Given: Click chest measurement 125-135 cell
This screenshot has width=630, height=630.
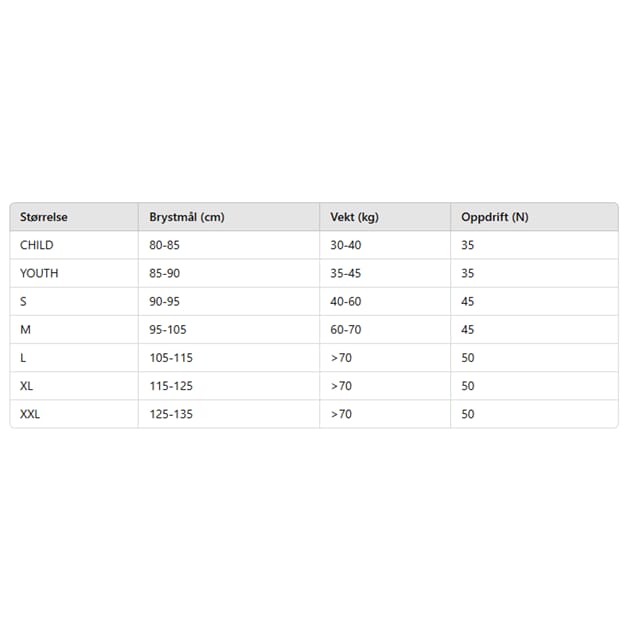Looking at the screenshot, I should point(171,413).
